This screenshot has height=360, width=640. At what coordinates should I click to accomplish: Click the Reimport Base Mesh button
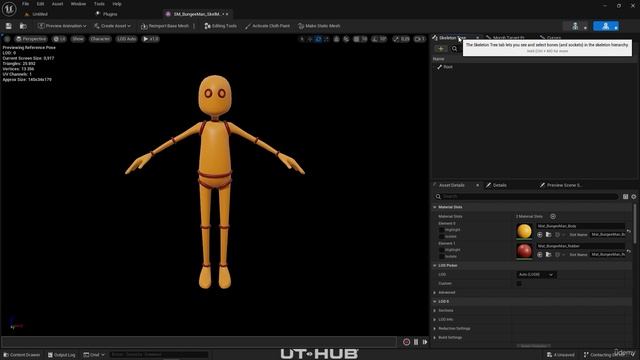(x=165, y=26)
